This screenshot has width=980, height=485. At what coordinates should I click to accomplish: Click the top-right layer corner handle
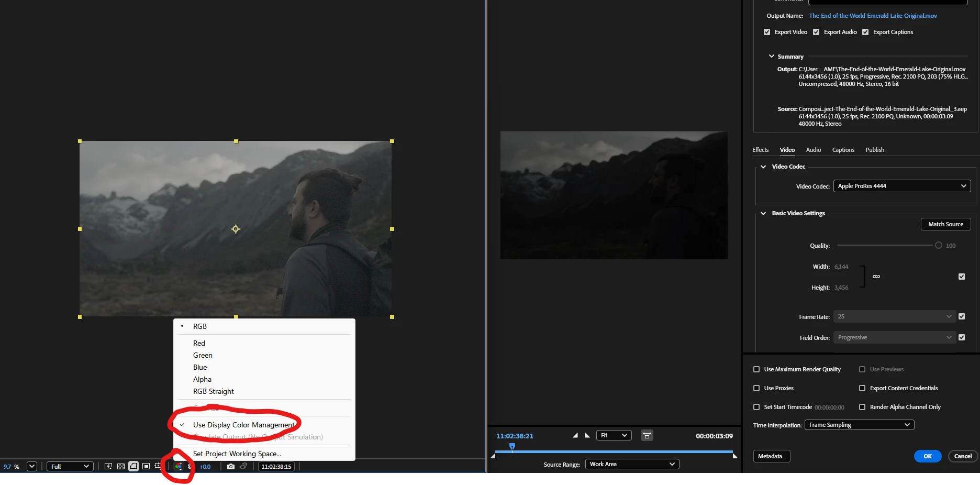coord(392,141)
